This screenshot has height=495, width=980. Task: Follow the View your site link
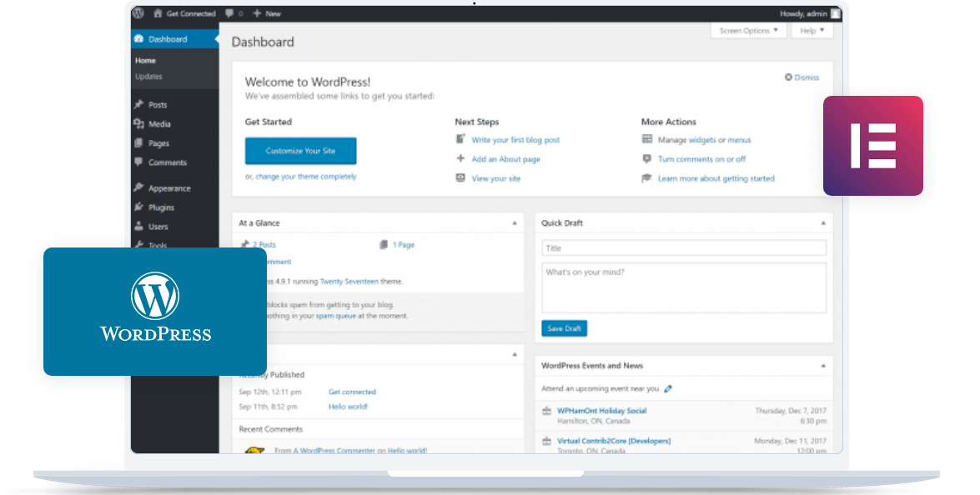496,178
